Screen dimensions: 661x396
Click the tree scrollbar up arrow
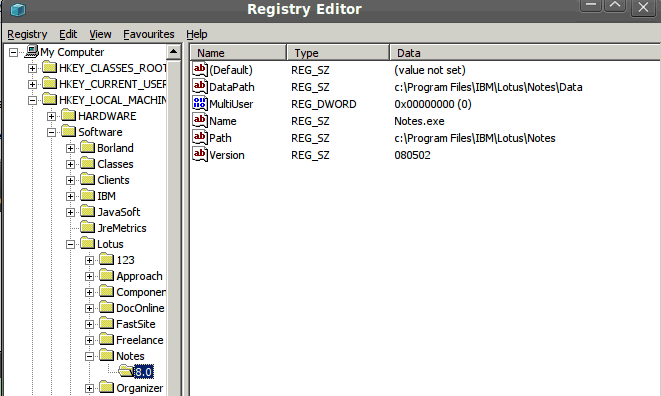(x=174, y=52)
